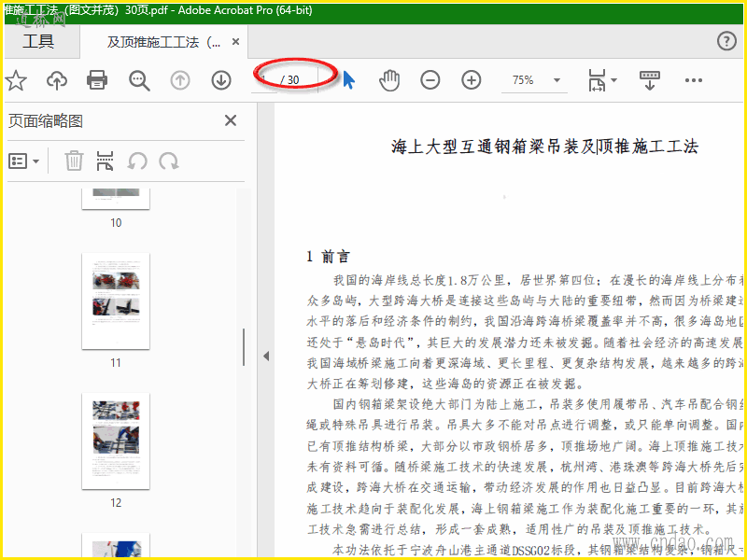This screenshot has width=747, height=560.
Task: Choose the hand pan tool
Action: tap(389, 80)
